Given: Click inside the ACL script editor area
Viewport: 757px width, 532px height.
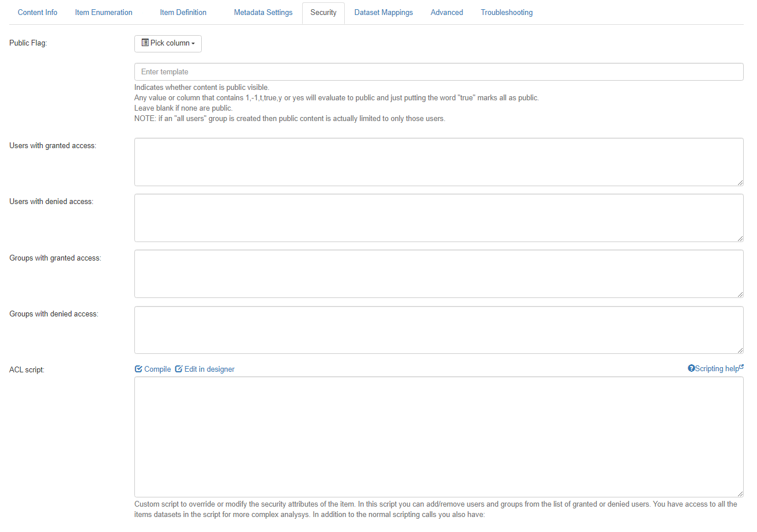Looking at the screenshot, I should (438, 436).
